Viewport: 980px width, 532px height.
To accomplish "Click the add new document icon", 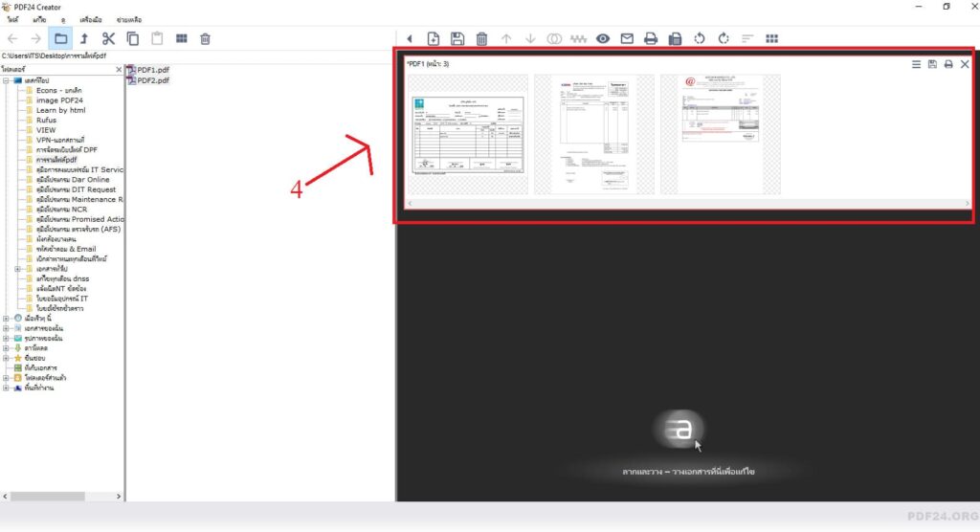I will [434, 38].
